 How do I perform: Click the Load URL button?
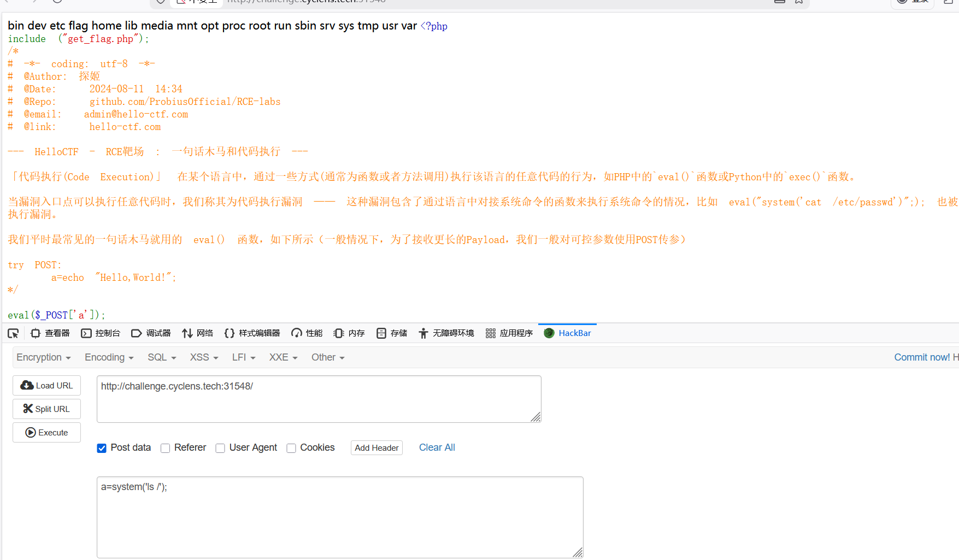point(46,386)
